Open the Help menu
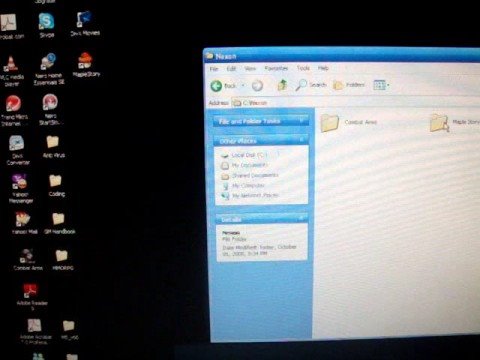480x360 pixels. coord(323,68)
